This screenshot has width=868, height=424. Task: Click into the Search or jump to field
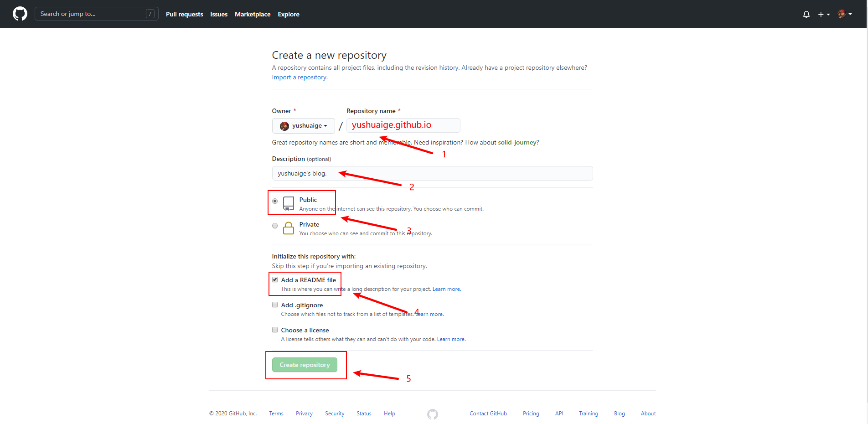pos(96,14)
